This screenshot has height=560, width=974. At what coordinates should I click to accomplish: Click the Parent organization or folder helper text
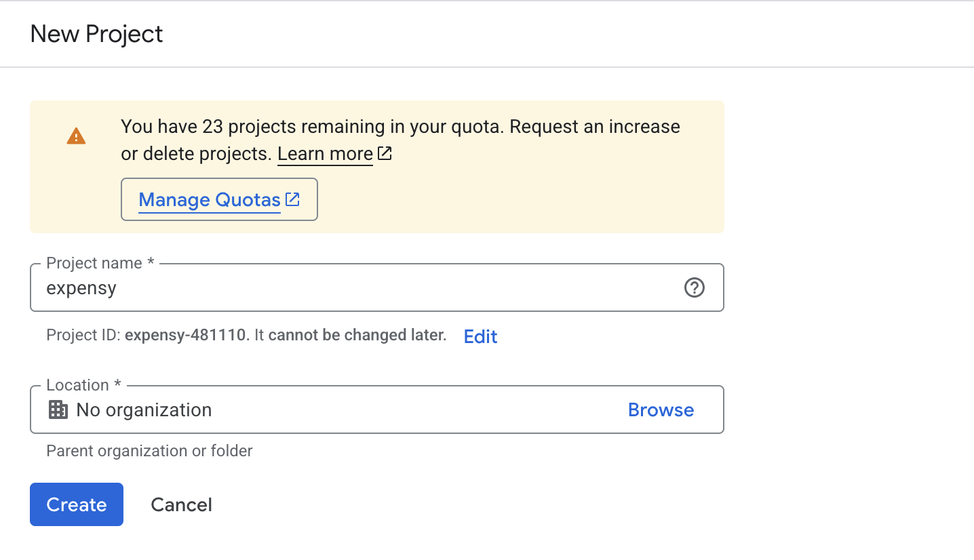coord(149,450)
